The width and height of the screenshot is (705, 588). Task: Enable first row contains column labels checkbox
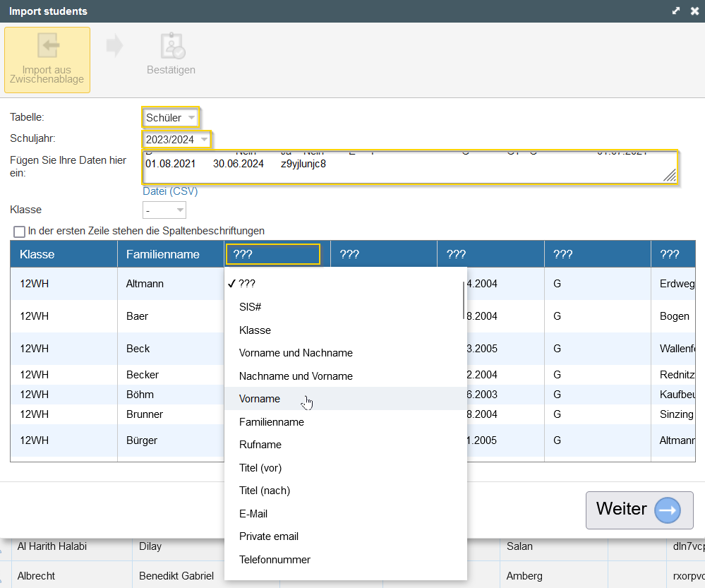(19, 231)
